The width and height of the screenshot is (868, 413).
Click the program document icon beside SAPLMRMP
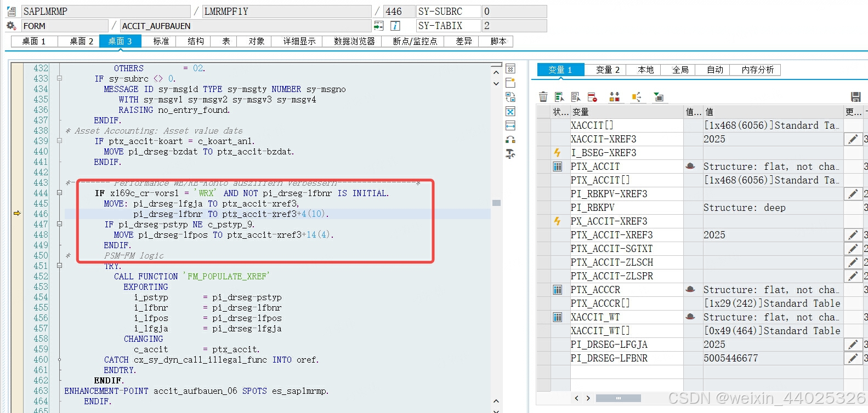11,12
